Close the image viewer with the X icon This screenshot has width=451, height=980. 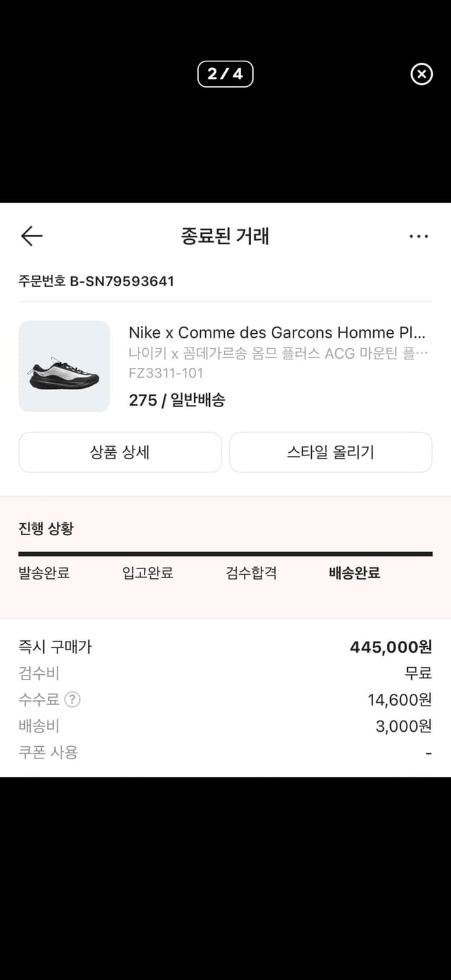[421, 74]
